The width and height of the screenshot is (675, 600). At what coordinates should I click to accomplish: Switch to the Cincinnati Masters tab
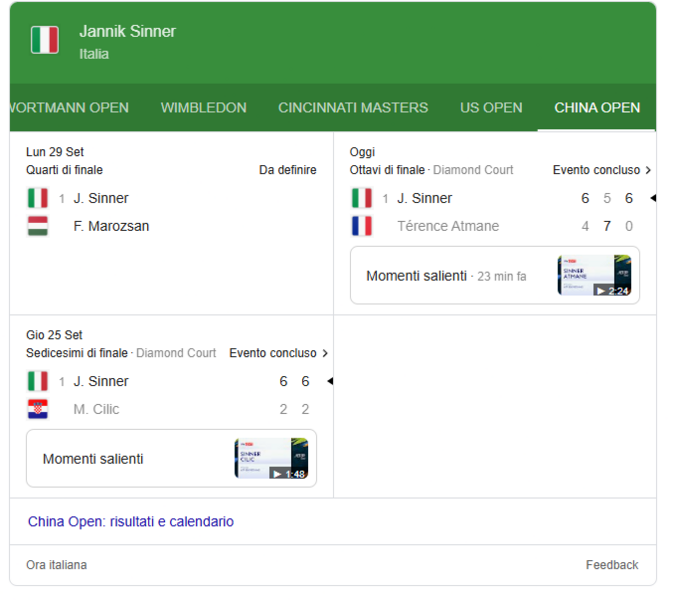coord(353,108)
